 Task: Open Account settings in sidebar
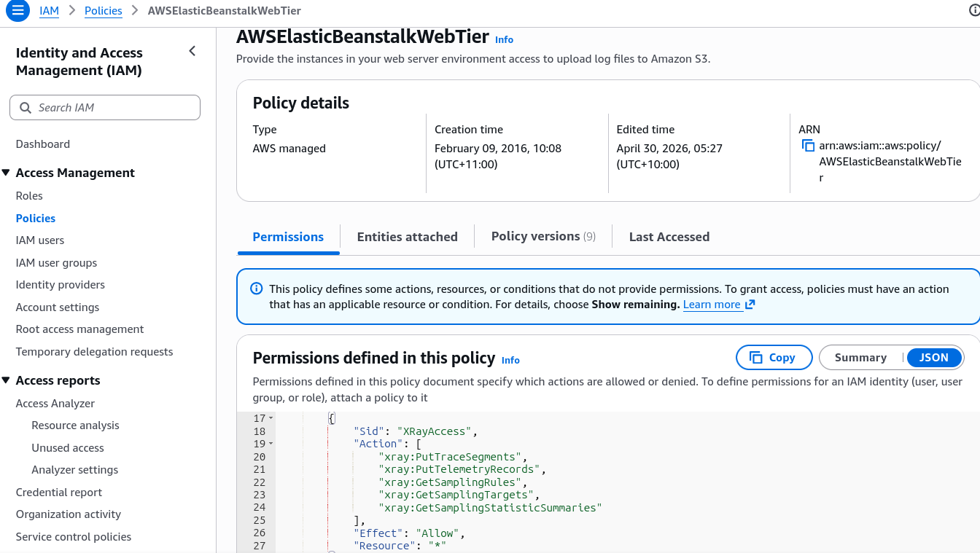58,307
